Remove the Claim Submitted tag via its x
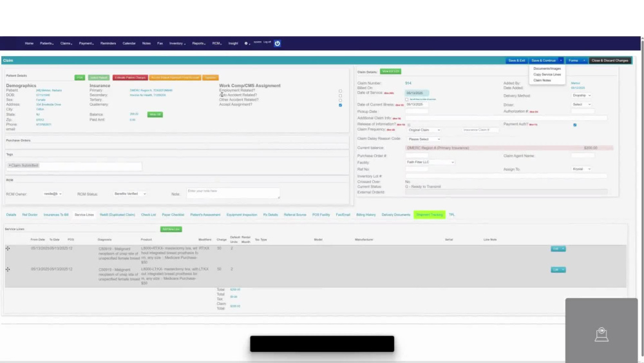This screenshot has height=363, width=644. click(x=10, y=165)
